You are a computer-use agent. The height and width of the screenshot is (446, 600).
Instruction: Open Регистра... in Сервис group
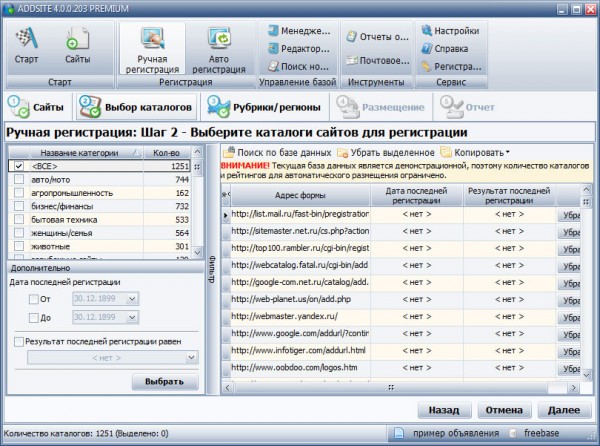[x=451, y=67]
